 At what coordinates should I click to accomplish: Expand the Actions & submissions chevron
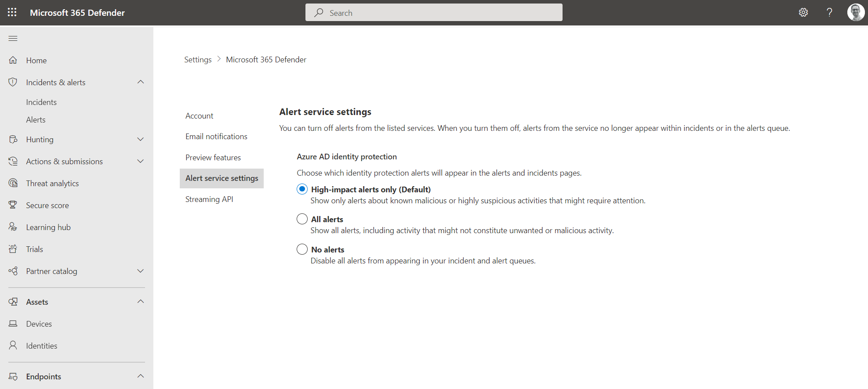(141, 161)
